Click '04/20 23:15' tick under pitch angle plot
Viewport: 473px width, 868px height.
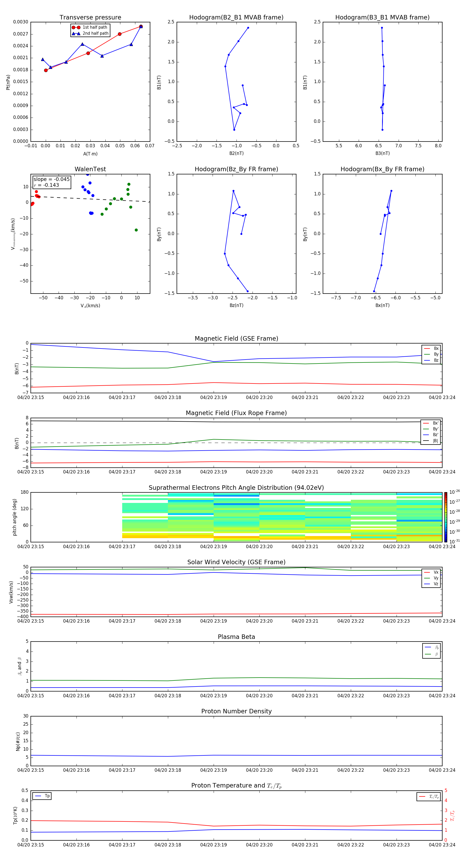pos(31,547)
